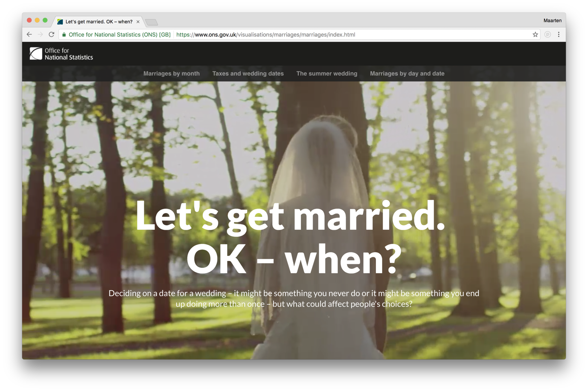
Task: Close the 'Let's get married' tab
Action: pyautogui.click(x=138, y=22)
